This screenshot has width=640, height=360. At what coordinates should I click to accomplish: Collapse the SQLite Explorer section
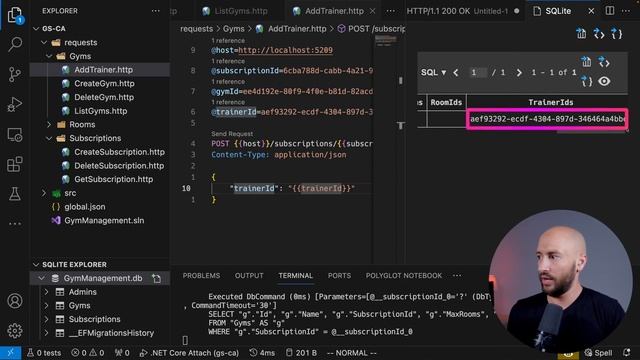click(x=36, y=264)
